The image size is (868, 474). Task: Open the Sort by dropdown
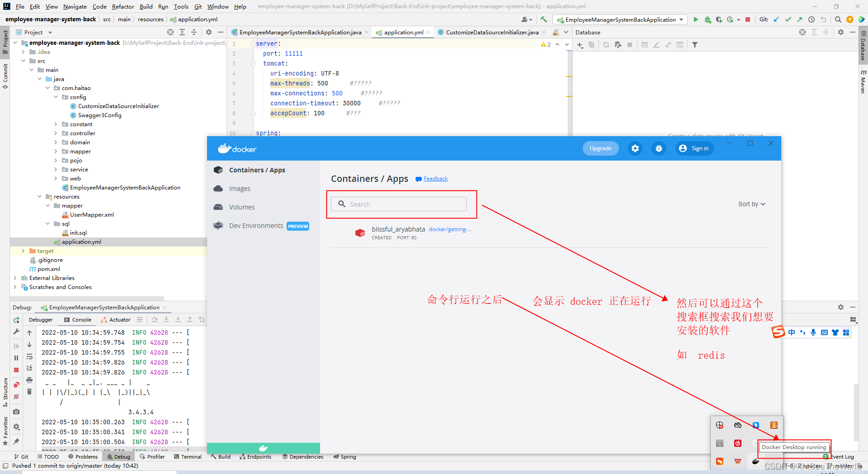(751, 204)
